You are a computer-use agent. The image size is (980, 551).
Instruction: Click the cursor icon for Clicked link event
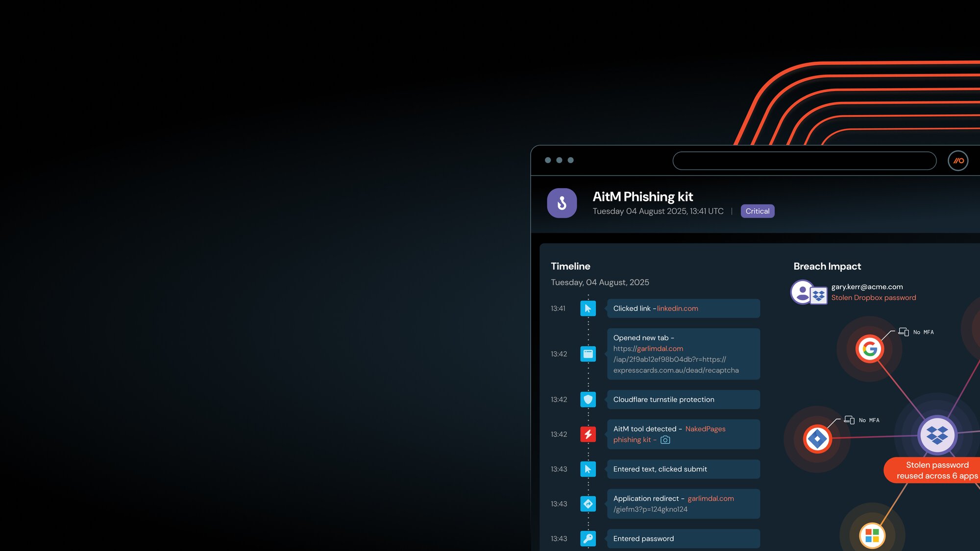pyautogui.click(x=588, y=309)
